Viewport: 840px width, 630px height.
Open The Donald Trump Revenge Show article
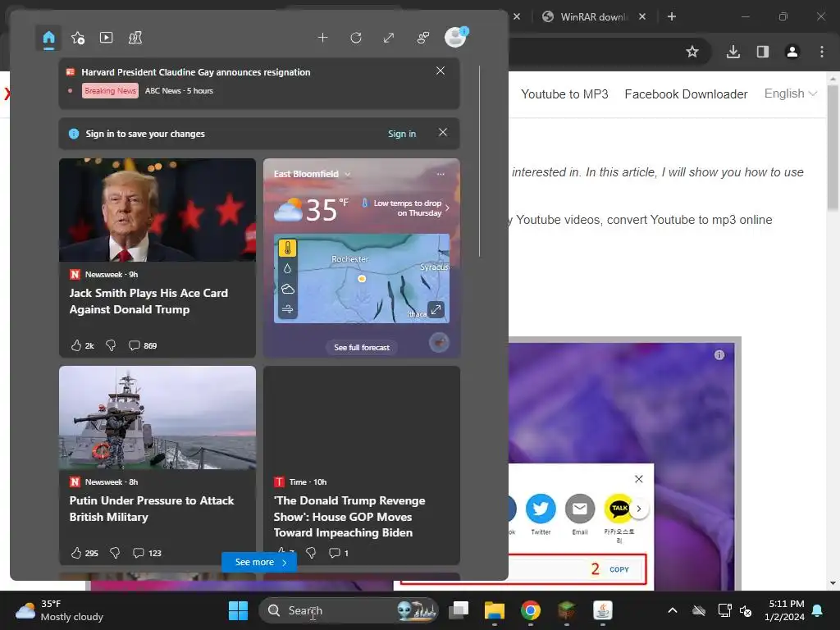point(349,517)
